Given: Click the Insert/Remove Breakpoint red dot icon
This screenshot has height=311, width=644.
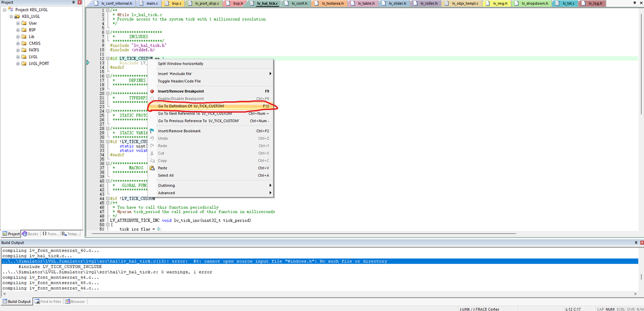Looking at the screenshot, I should click(152, 91).
